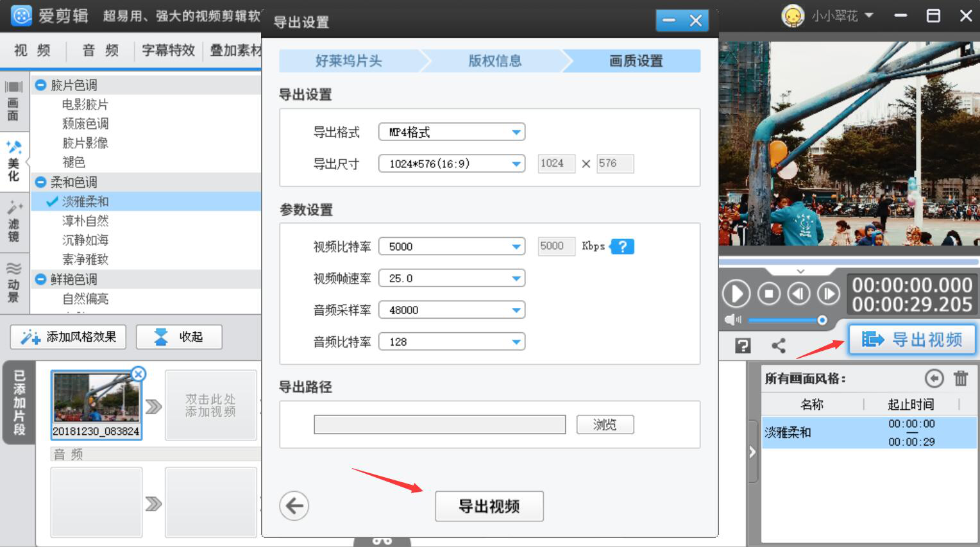Switch to the 视频 tab

pyautogui.click(x=32, y=50)
